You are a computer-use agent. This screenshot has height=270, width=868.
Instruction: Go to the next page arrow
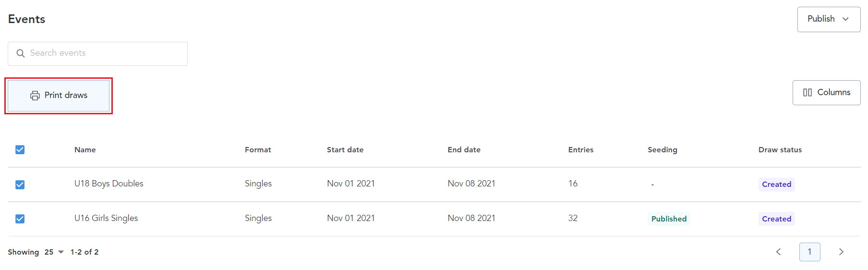pos(841,252)
